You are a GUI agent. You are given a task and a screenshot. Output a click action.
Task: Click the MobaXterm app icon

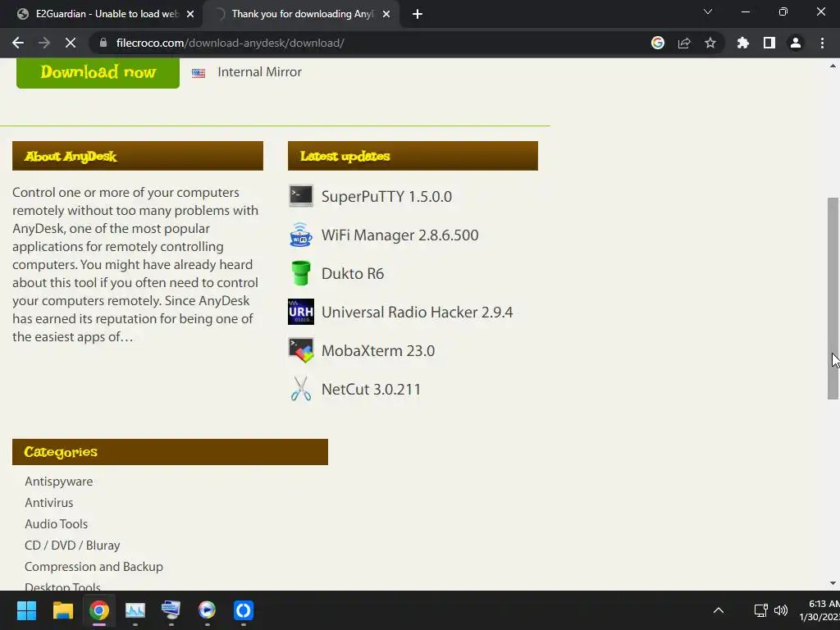click(300, 350)
